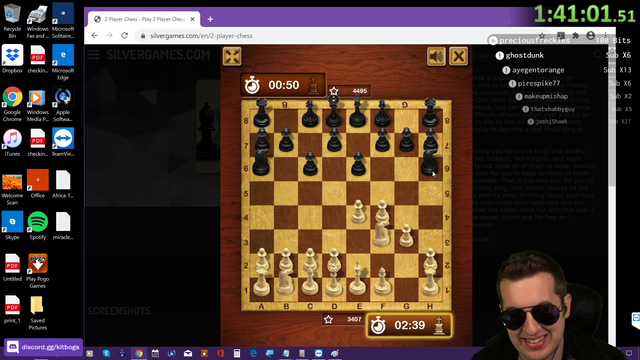
Task: Select the white pawn on e4
Action: pyautogui.click(x=358, y=211)
